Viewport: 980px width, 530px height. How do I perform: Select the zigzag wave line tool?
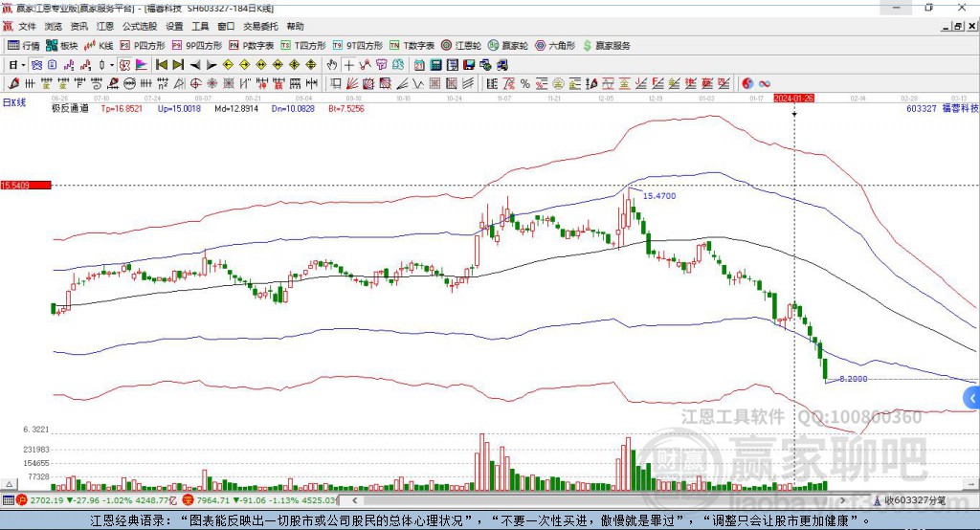(417, 83)
